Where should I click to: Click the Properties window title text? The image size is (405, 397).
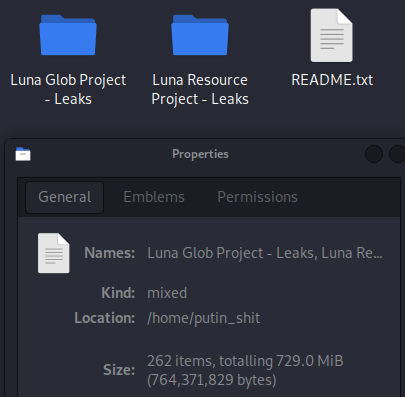pos(200,154)
